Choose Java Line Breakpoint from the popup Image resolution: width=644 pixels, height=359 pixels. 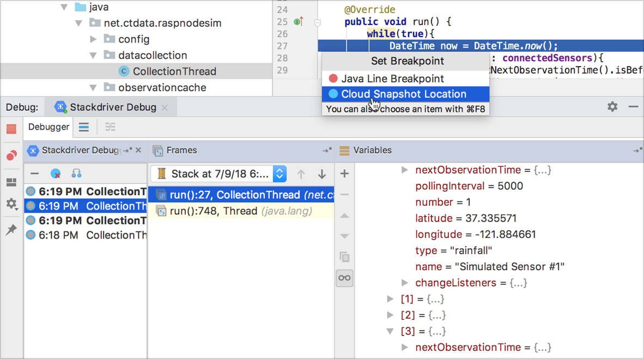[392, 79]
